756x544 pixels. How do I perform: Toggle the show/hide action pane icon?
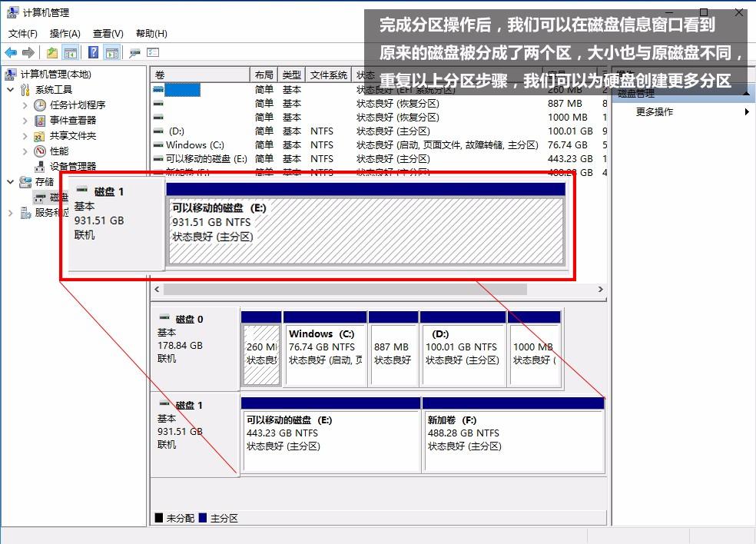(111, 52)
